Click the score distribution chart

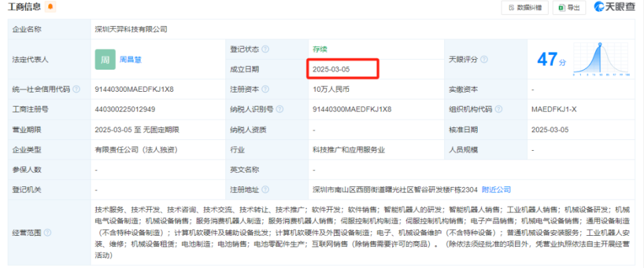tap(602, 60)
